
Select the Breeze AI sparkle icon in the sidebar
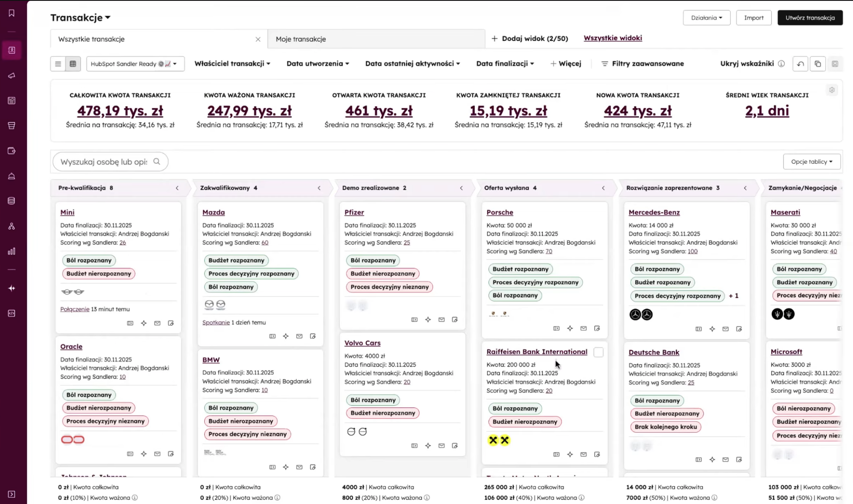(11, 288)
